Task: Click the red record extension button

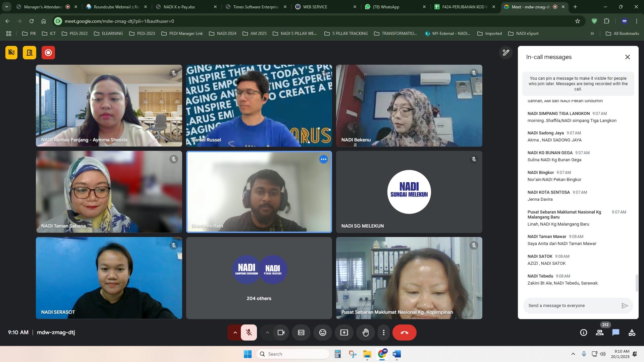Action: (x=48, y=53)
